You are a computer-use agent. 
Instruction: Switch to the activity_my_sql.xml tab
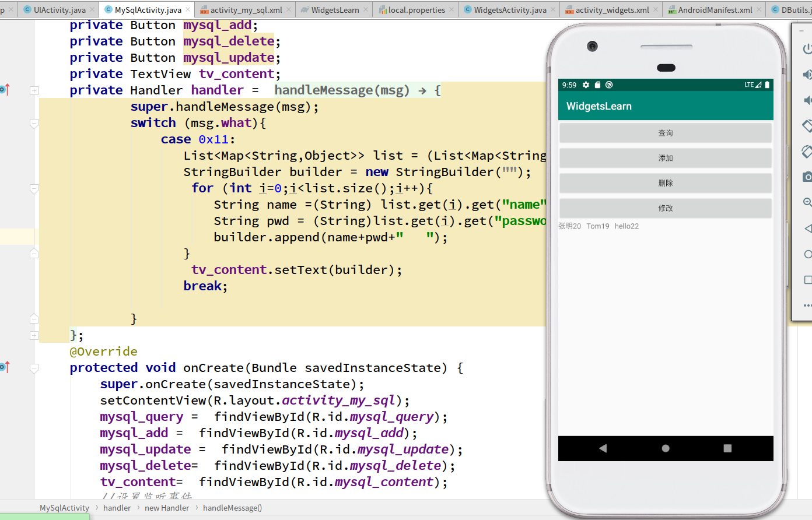246,10
